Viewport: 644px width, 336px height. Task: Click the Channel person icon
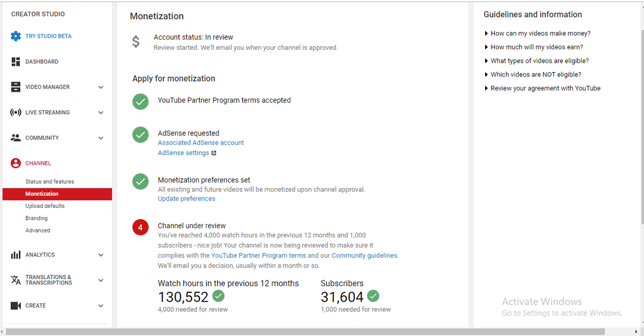coord(16,163)
